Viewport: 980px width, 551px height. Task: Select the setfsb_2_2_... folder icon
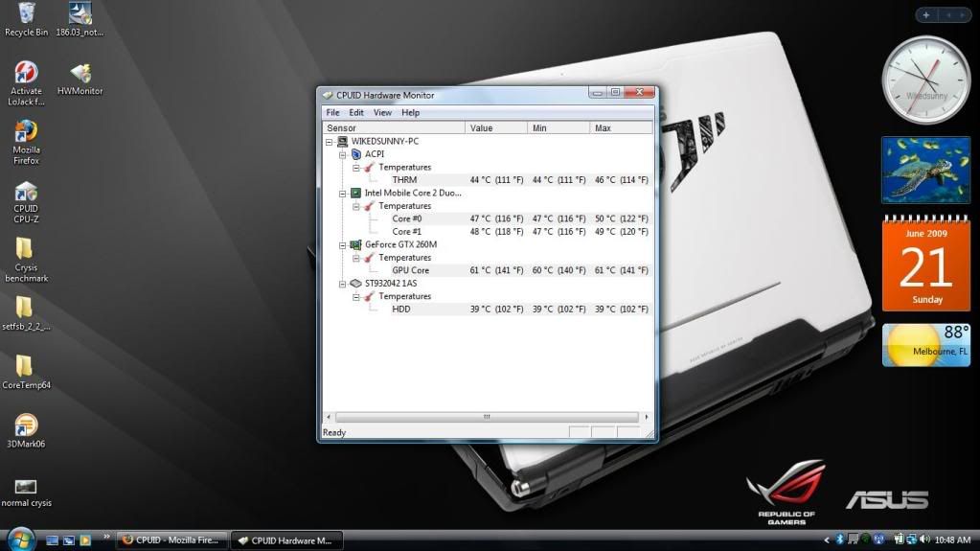tap(26, 312)
